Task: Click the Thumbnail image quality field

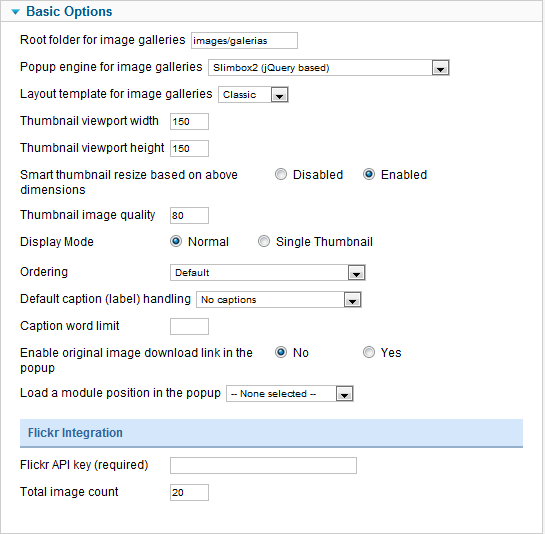Action: 189,216
